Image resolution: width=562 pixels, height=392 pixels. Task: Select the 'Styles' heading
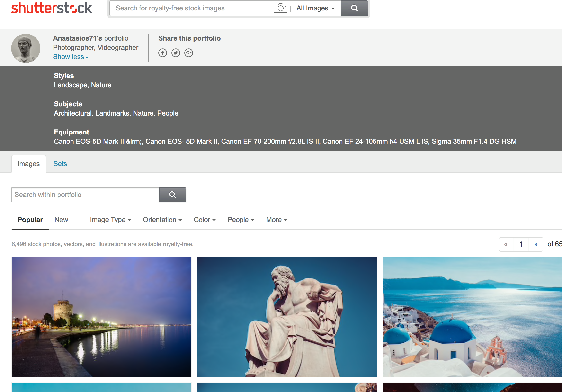tap(64, 76)
